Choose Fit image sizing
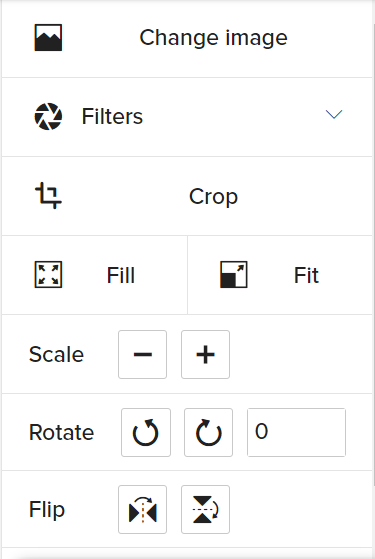375x559 pixels. [x=280, y=275]
